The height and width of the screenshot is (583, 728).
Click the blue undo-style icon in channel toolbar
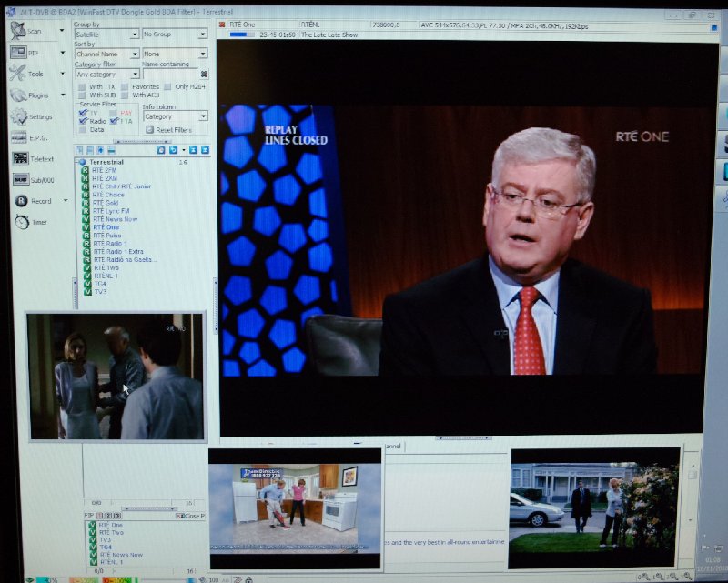coord(173,150)
